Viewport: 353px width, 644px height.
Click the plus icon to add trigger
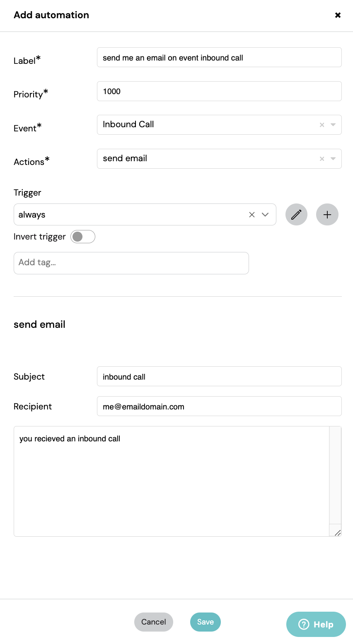pos(327,215)
